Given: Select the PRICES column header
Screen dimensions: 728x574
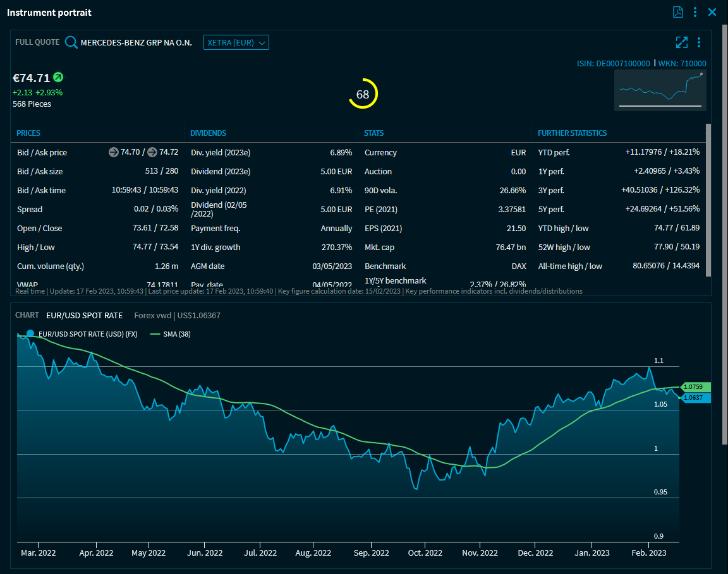Looking at the screenshot, I should point(28,133).
